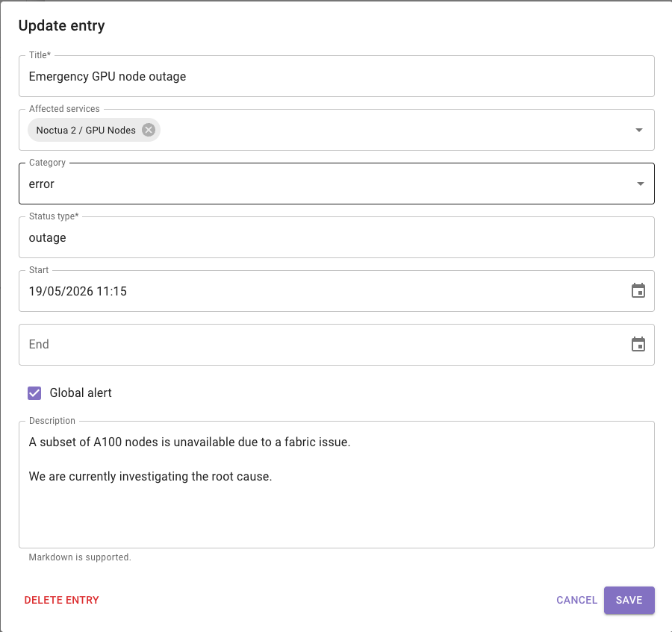The width and height of the screenshot is (672, 632).
Task: Click the Save button
Action: point(629,600)
